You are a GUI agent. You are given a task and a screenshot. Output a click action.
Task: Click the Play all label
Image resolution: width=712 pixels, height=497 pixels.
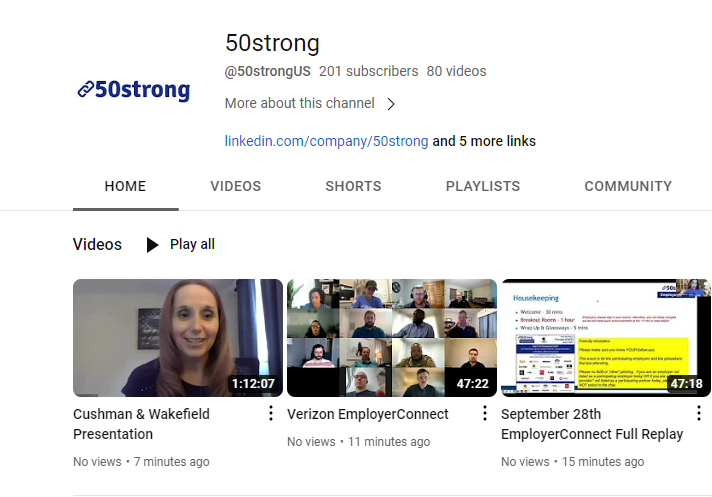click(192, 244)
